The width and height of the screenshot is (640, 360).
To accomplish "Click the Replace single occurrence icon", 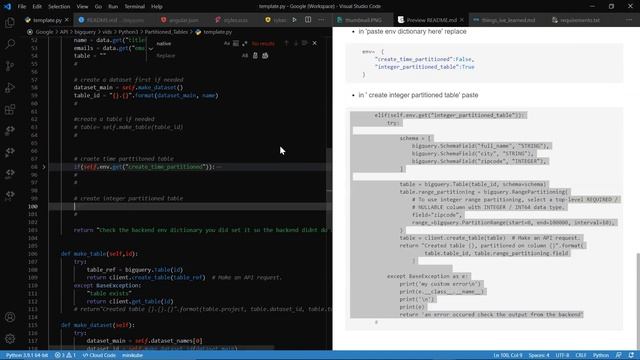I will click(x=255, y=56).
